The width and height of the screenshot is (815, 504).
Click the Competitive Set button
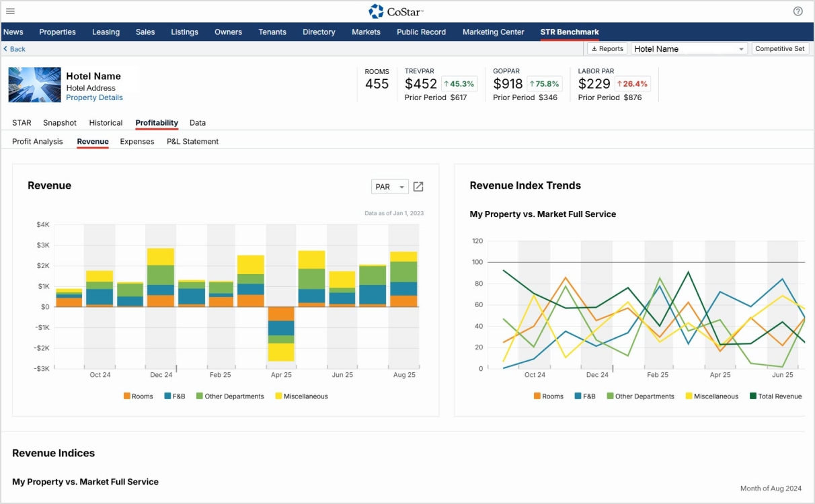click(x=779, y=49)
